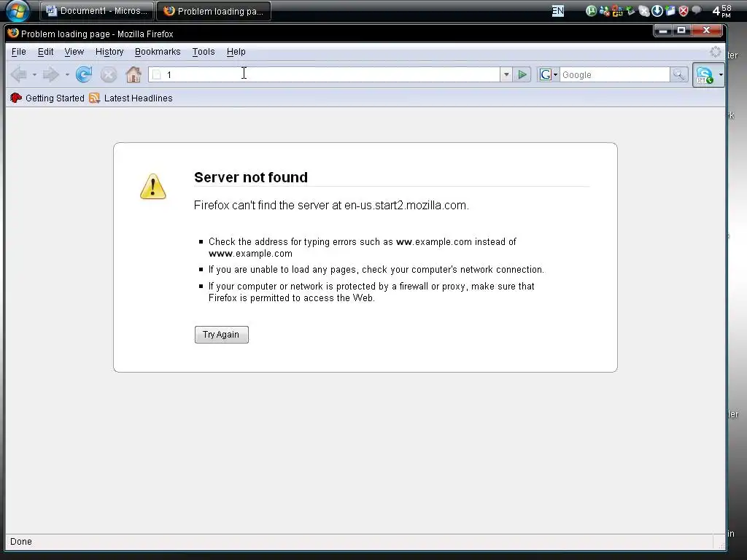
Task: Close the Firefox window
Action: [706, 30]
